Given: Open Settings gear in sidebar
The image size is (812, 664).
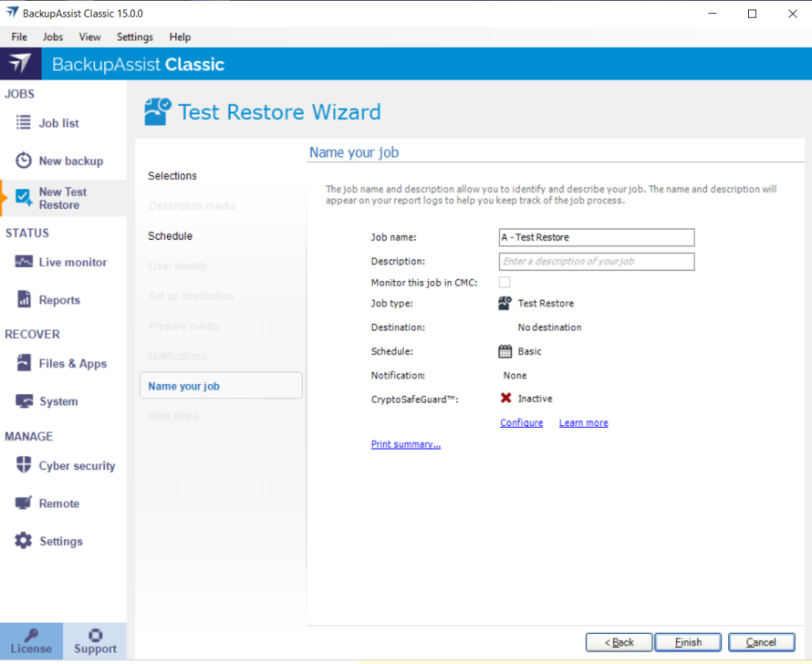Looking at the screenshot, I should [x=24, y=541].
